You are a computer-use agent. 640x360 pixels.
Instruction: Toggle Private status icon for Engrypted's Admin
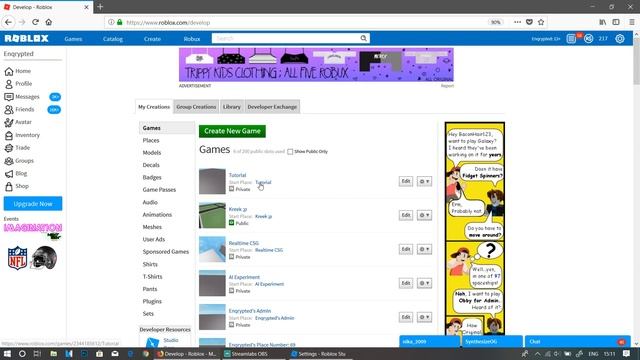(231, 324)
